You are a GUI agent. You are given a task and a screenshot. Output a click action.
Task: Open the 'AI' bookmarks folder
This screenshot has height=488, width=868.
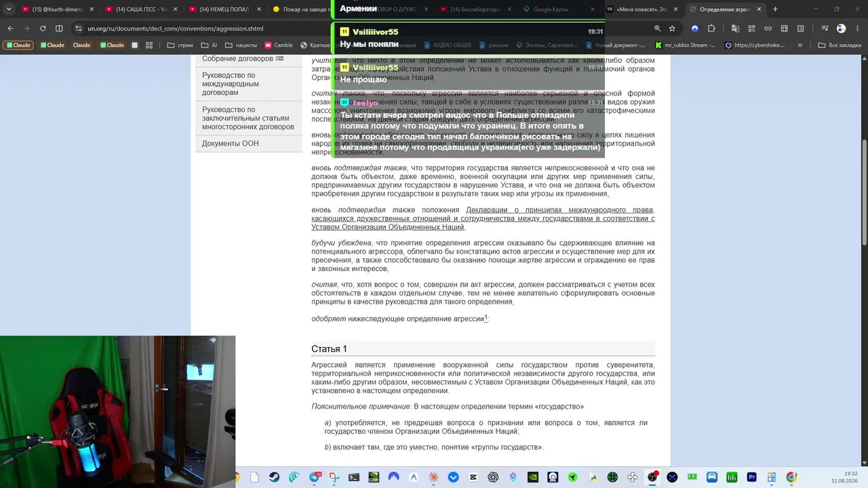coord(210,45)
